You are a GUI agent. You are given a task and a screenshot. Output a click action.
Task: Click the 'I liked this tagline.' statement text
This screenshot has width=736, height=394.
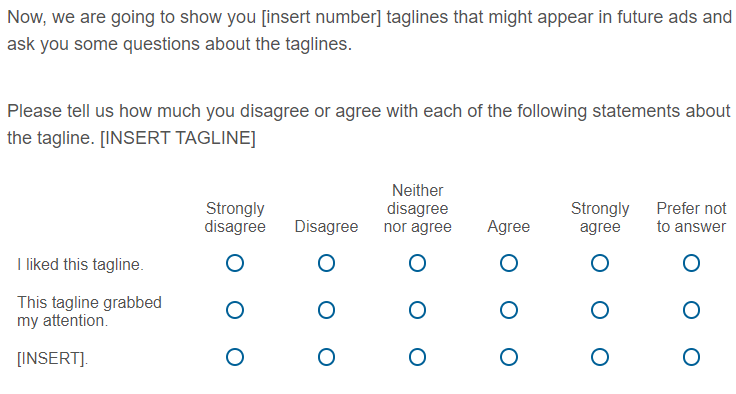(80, 265)
